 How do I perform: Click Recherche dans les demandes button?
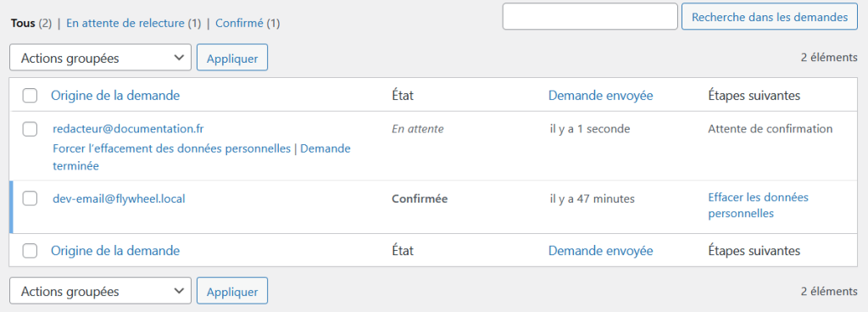[770, 17]
